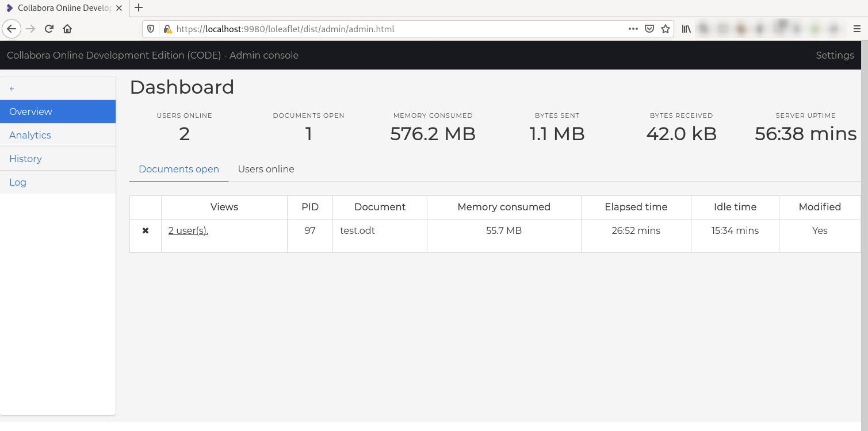Open the Firefox Library icon

click(x=686, y=29)
